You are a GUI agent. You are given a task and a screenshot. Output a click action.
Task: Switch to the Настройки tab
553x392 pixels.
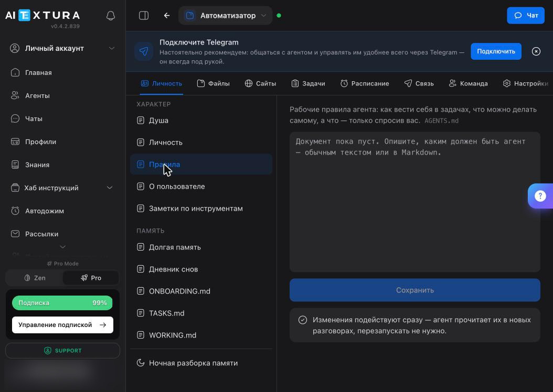(x=526, y=83)
